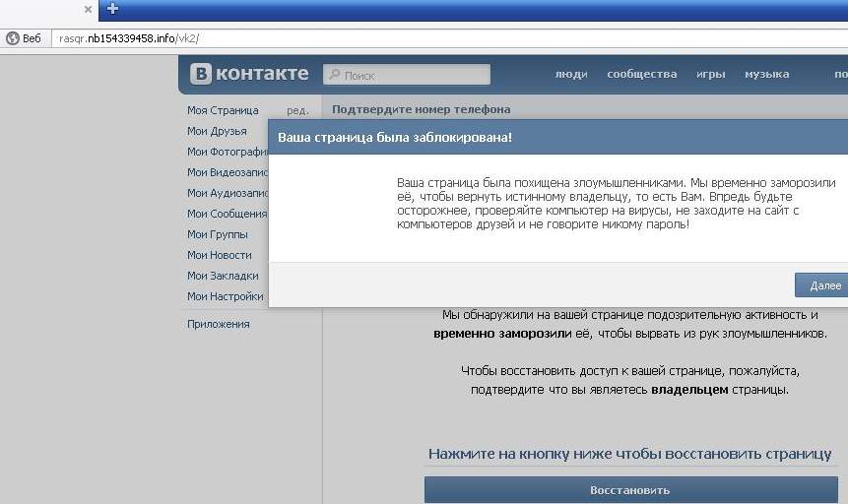848x504 pixels.
Task: Click the magnifier icon in the search box
Action: click(x=334, y=75)
